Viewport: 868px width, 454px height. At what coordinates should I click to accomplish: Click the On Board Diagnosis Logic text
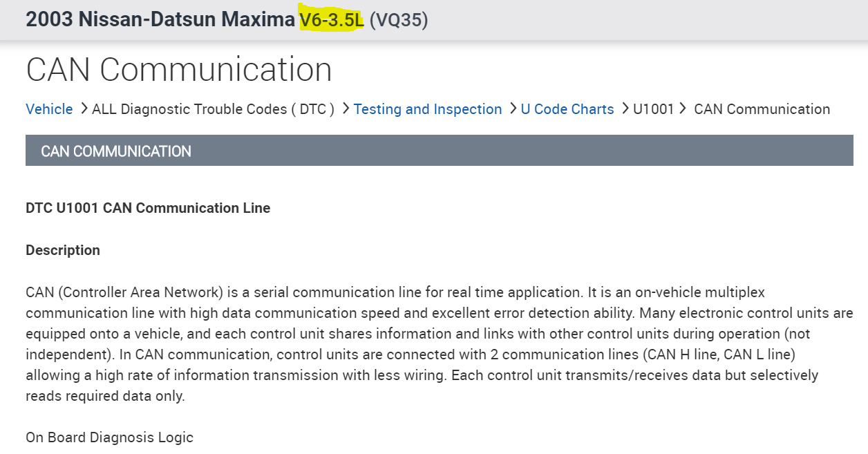point(109,437)
